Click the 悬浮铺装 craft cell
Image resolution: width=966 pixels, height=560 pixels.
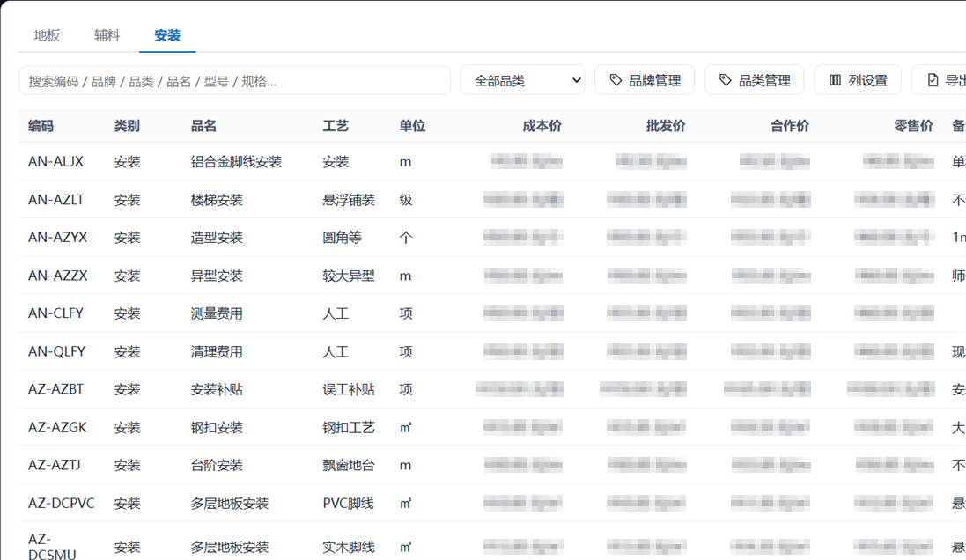(349, 200)
